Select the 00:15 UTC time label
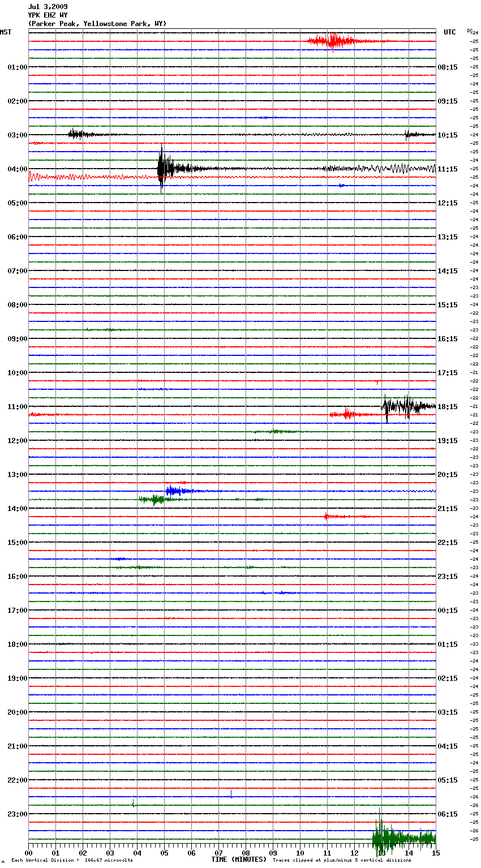Viewport: 481px width, 868px height. click(448, 610)
